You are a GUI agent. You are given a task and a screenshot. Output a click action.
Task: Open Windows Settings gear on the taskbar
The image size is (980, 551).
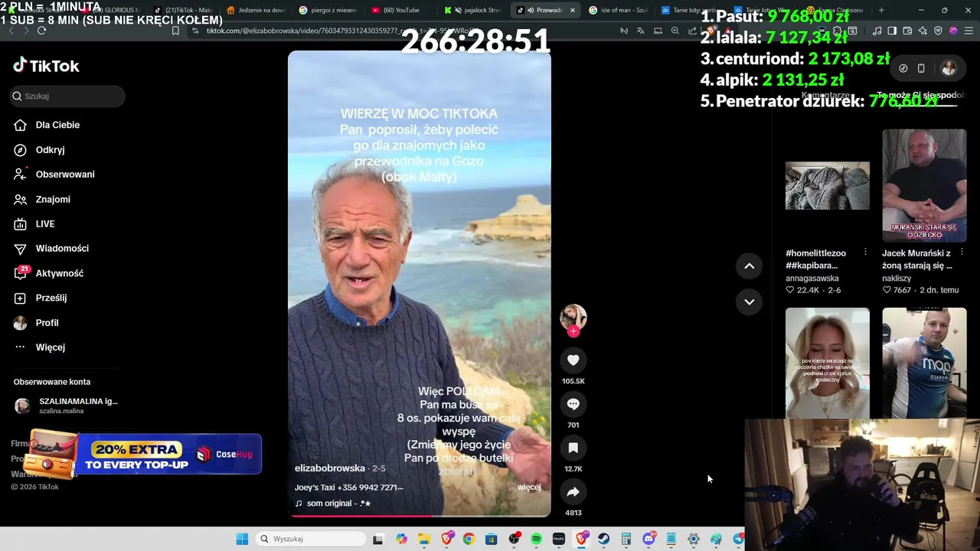(x=694, y=539)
